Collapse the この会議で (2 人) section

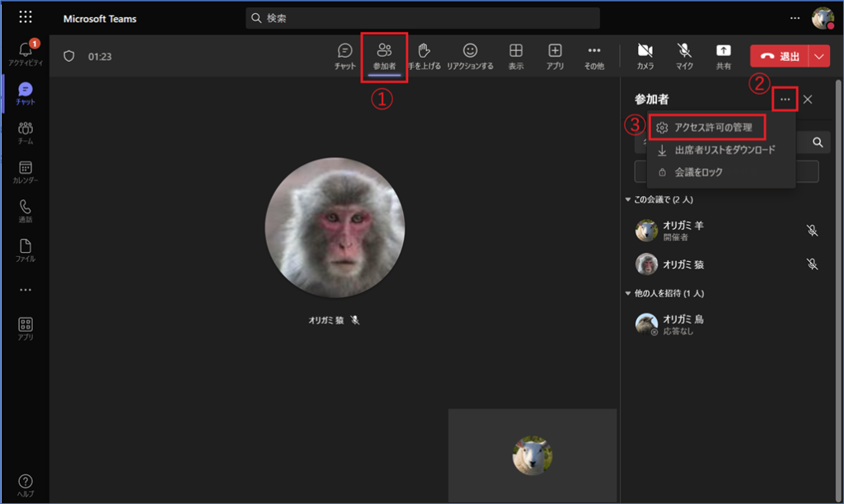tap(628, 200)
